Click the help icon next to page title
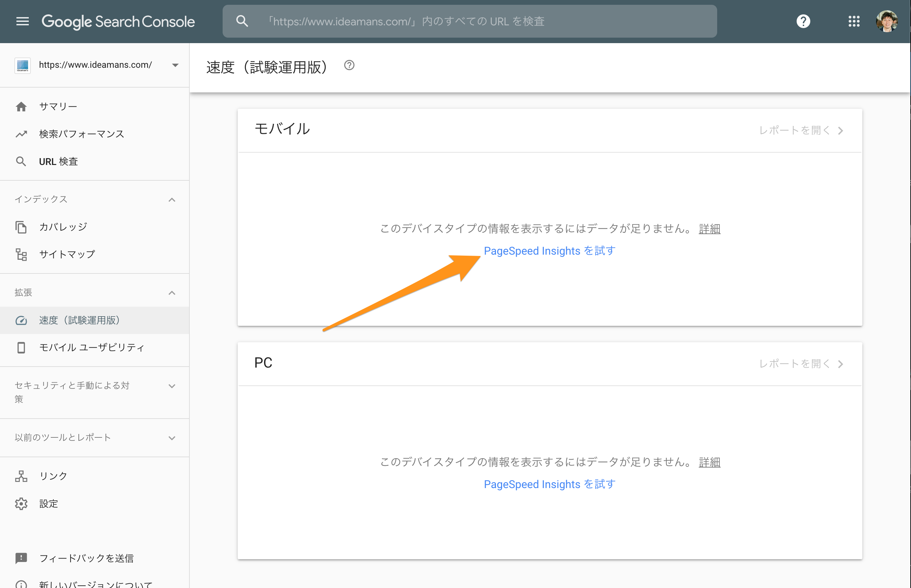The image size is (911, 588). click(349, 65)
